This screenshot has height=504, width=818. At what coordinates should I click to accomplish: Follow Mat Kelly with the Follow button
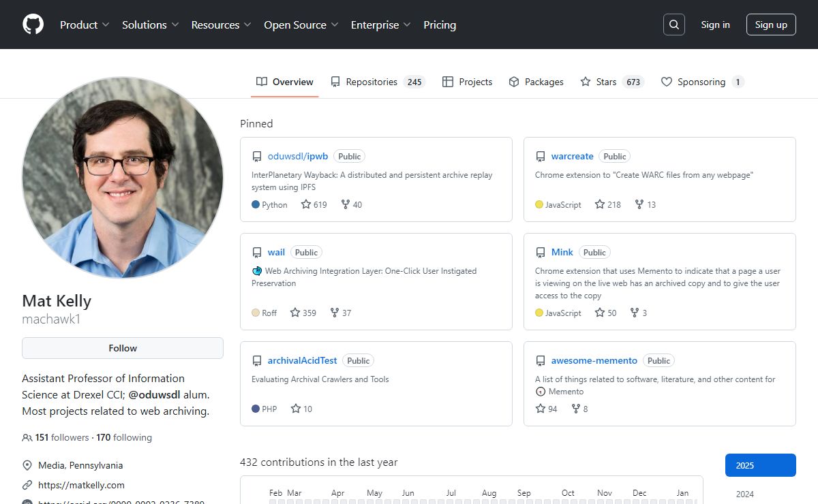click(123, 348)
